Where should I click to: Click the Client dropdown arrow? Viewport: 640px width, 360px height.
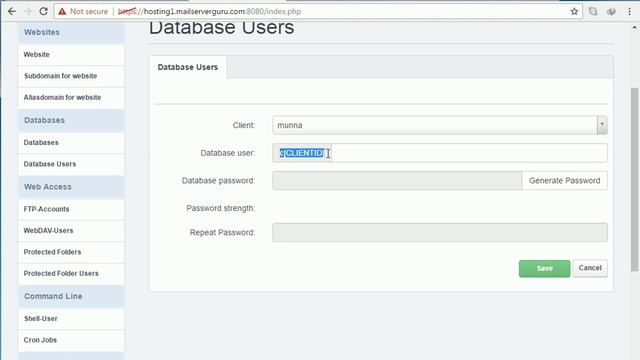pyautogui.click(x=602, y=125)
